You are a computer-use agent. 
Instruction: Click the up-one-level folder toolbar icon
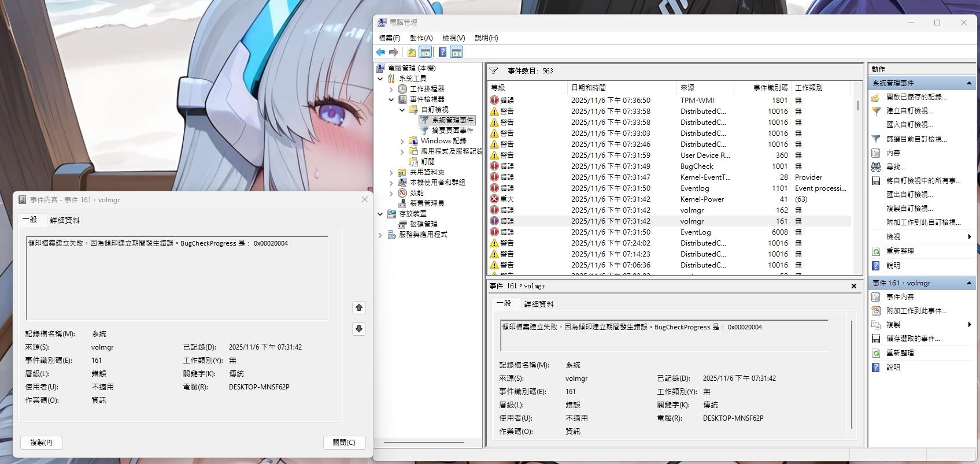pyautogui.click(x=411, y=53)
